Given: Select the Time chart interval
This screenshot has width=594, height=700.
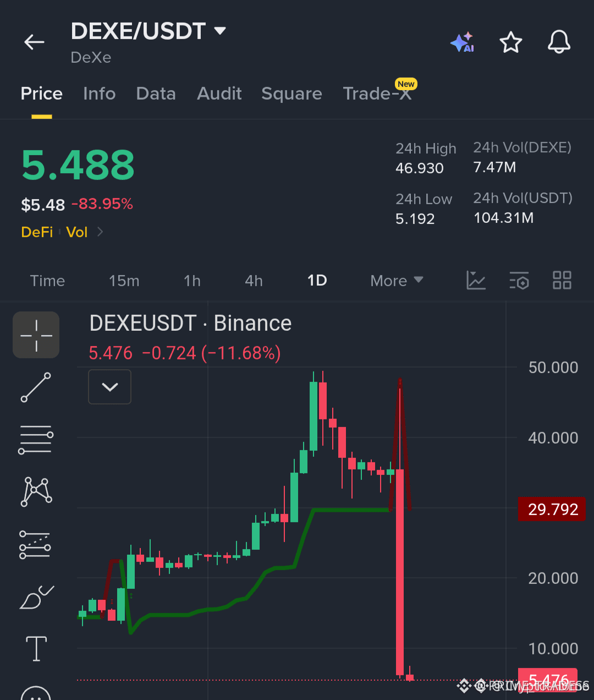Looking at the screenshot, I should pyautogui.click(x=48, y=281).
